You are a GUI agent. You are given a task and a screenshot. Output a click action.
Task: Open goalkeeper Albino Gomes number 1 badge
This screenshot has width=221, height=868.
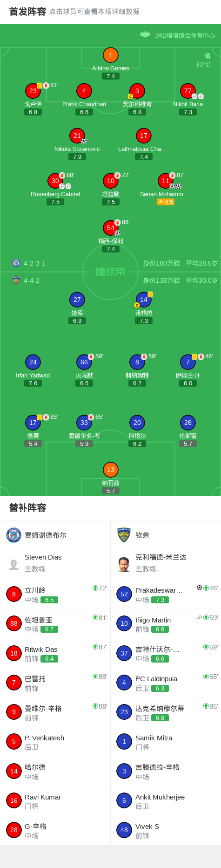point(110,55)
